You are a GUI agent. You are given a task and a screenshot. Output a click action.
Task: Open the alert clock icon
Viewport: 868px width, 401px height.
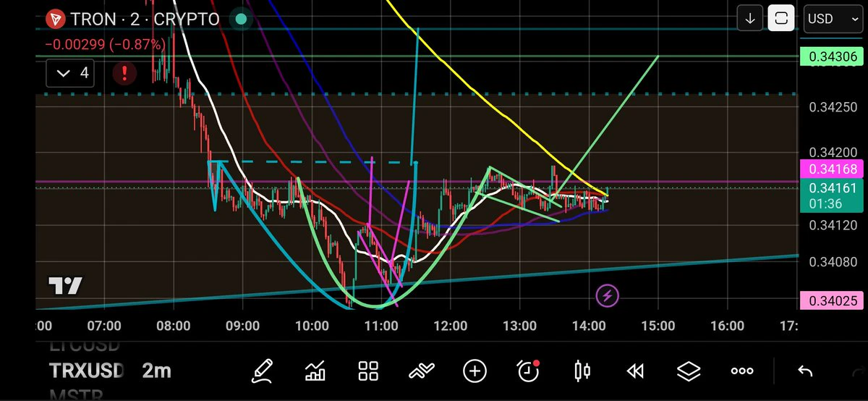(x=529, y=371)
